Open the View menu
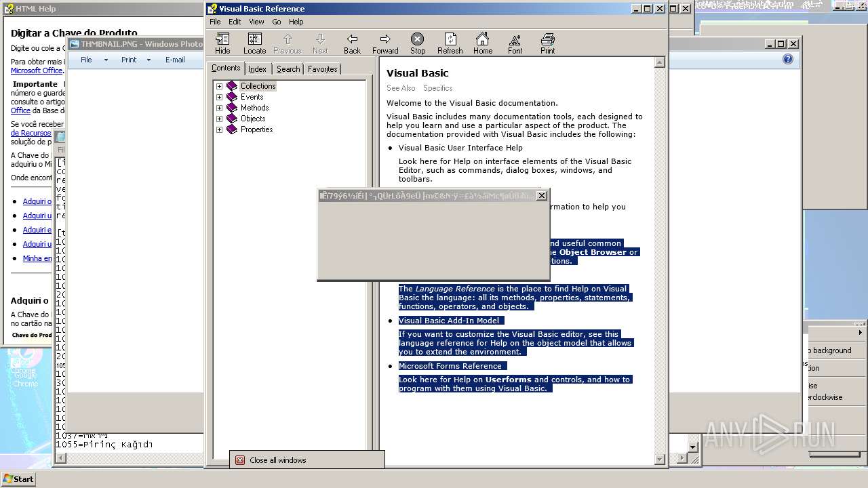The image size is (868, 488). (256, 22)
